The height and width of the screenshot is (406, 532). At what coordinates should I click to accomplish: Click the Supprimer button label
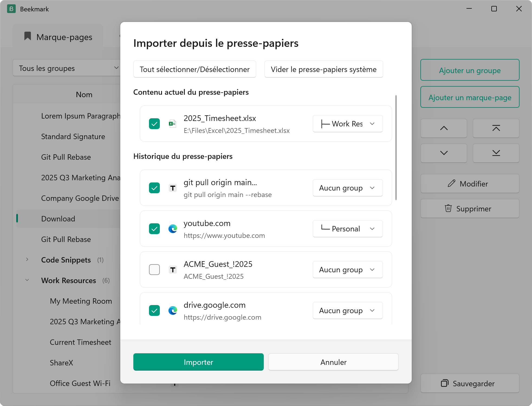pyautogui.click(x=473, y=209)
